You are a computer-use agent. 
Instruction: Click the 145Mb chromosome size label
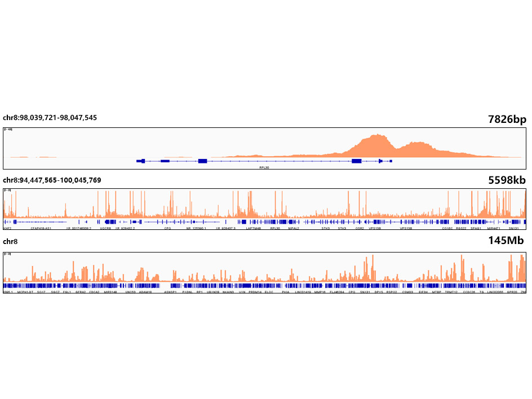point(508,241)
